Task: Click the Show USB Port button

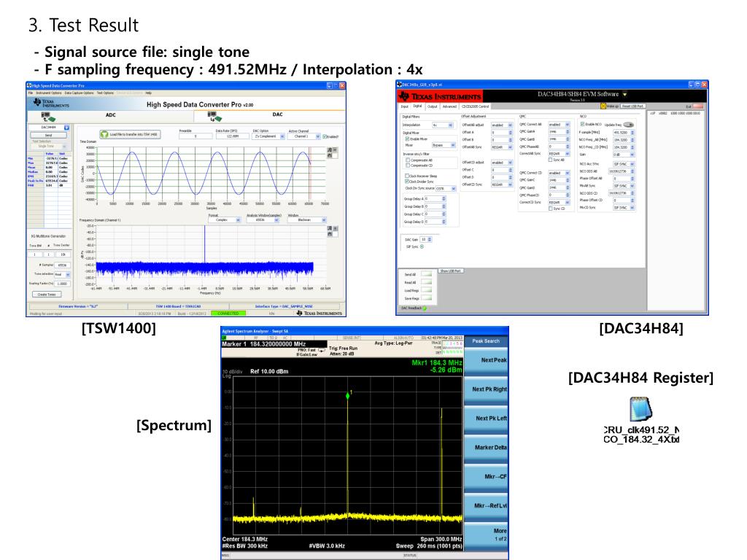Action: pyautogui.click(x=450, y=271)
